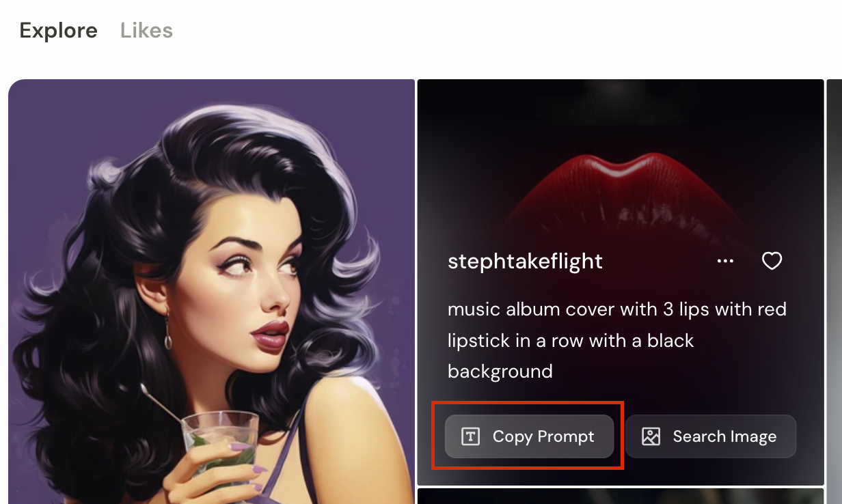Click the picture icon in Search Image
The height and width of the screenshot is (504, 842).
click(651, 436)
